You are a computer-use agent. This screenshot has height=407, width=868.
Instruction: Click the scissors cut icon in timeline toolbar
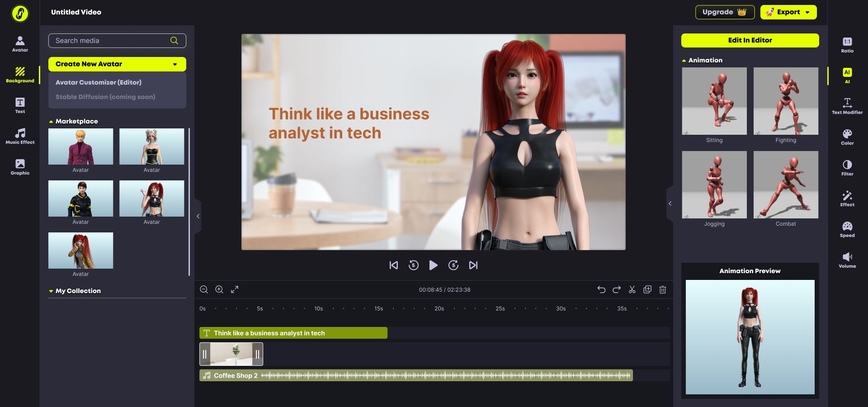(632, 289)
